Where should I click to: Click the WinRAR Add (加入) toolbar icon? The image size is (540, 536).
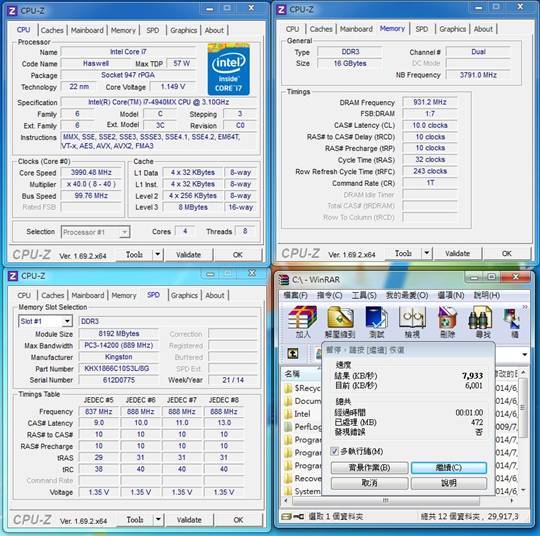click(303, 322)
